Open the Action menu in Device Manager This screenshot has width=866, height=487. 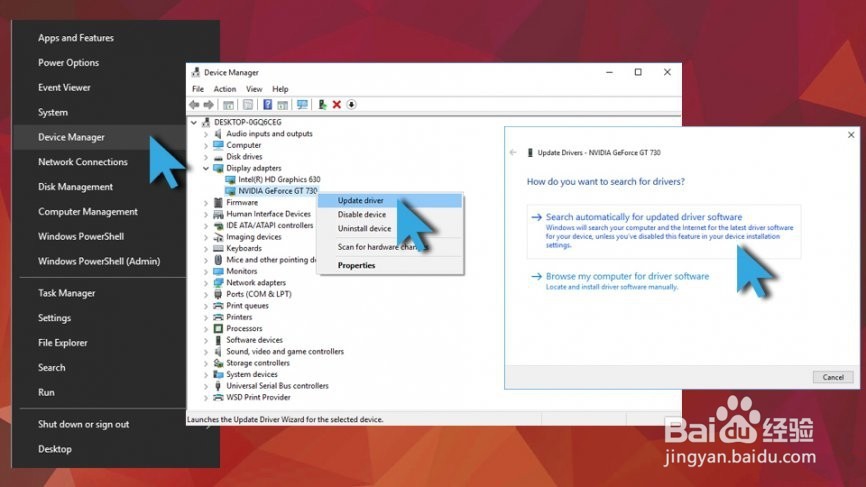click(225, 89)
